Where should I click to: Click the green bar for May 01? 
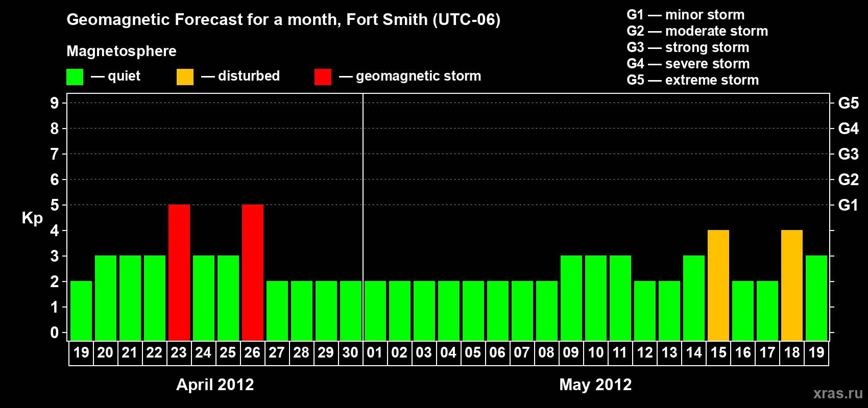tap(375, 311)
